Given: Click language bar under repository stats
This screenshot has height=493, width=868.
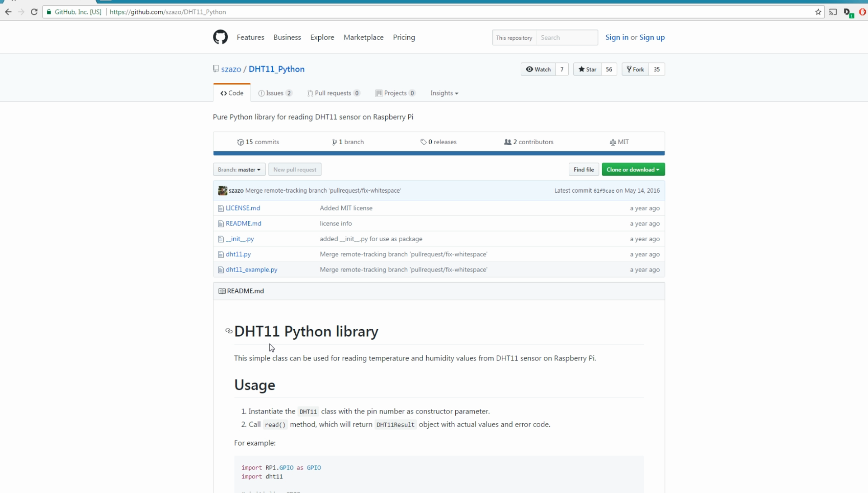Looking at the screenshot, I should tap(439, 153).
